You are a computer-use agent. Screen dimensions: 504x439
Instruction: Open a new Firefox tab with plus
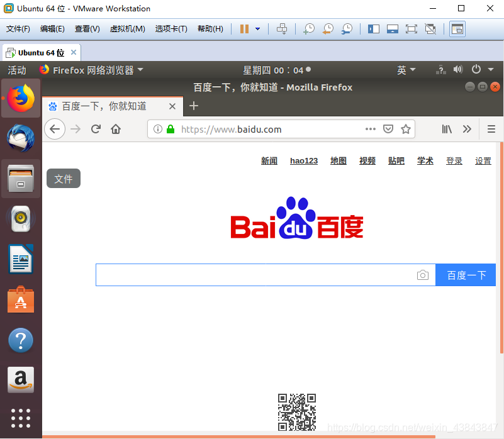point(194,106)
